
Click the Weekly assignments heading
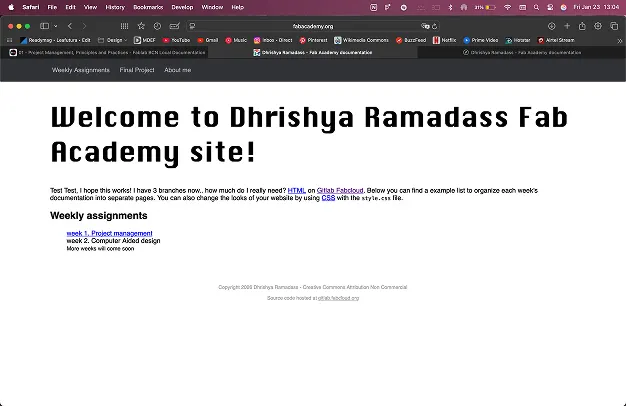(x=99, y=216)
